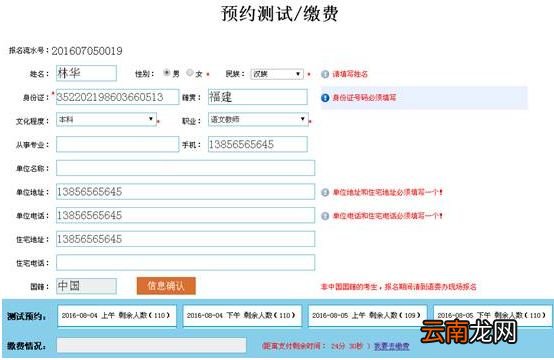Click the info icon beside 请填写姓名
The width and height of the screenshot is (554, 360).
coord(325,74)
